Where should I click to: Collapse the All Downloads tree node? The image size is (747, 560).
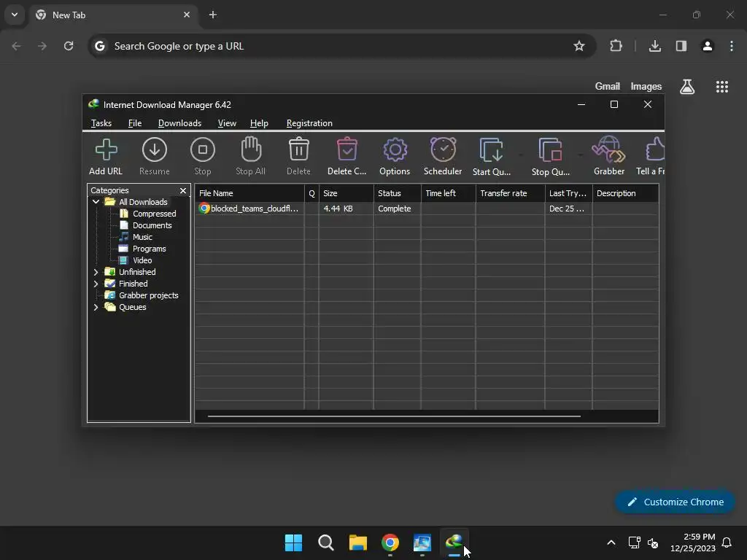(x=96, y=202)
